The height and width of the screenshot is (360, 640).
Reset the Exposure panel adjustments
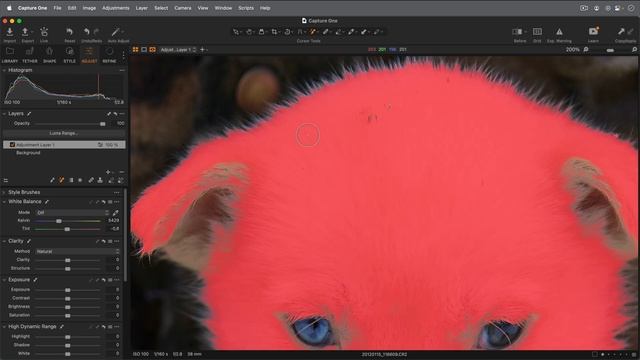coord(104,280)
